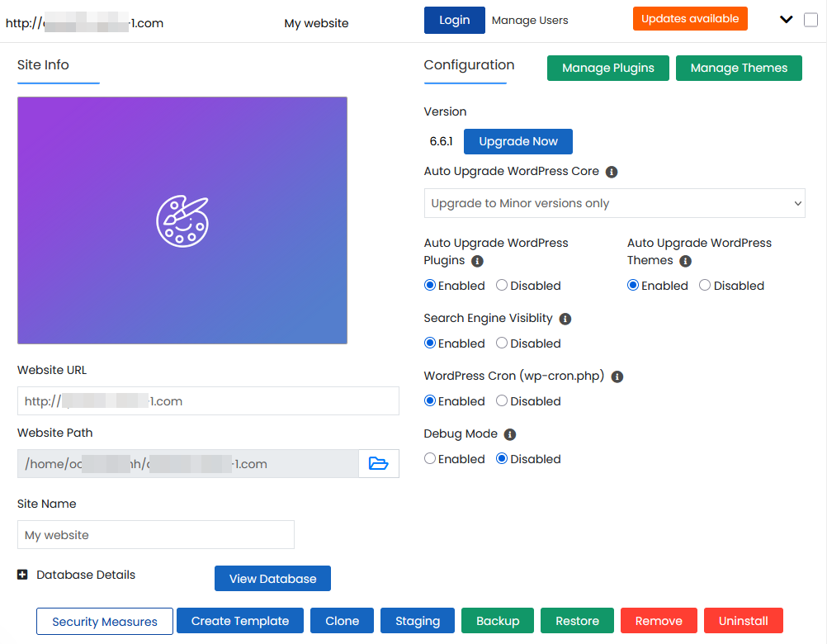Click the site screenshot preview thumbnail
The image size is (827, 644).
point(182,220)
